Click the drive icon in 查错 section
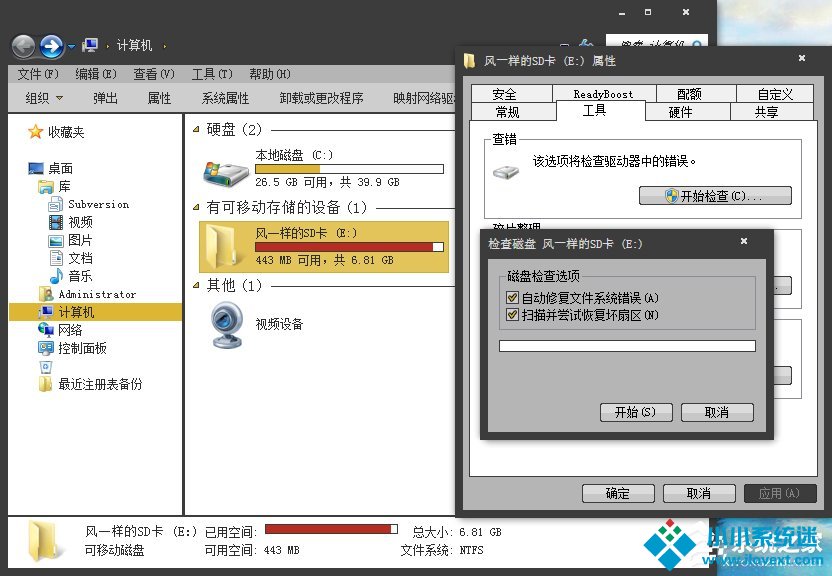 click(x=506, y=172)
